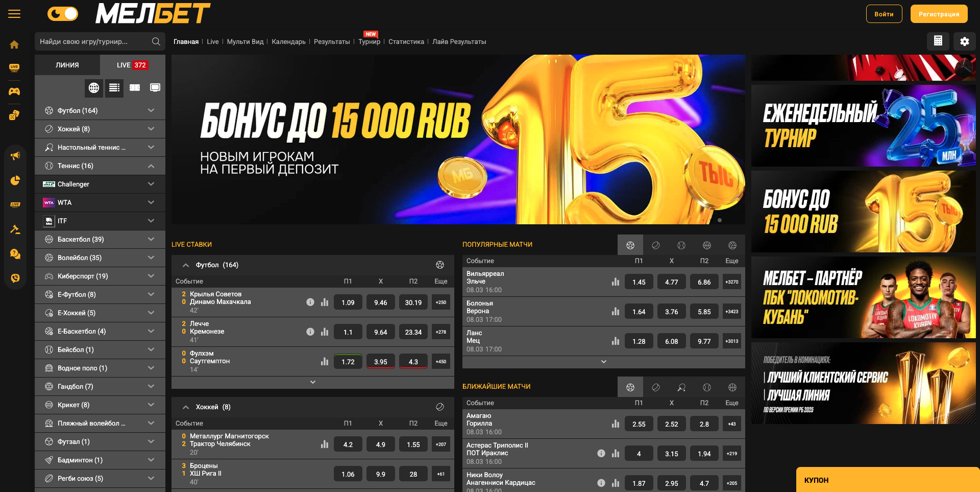Viewport: 980px width, 492px height.
Task: Open the Результаты menu item
Action: (332, 42)
